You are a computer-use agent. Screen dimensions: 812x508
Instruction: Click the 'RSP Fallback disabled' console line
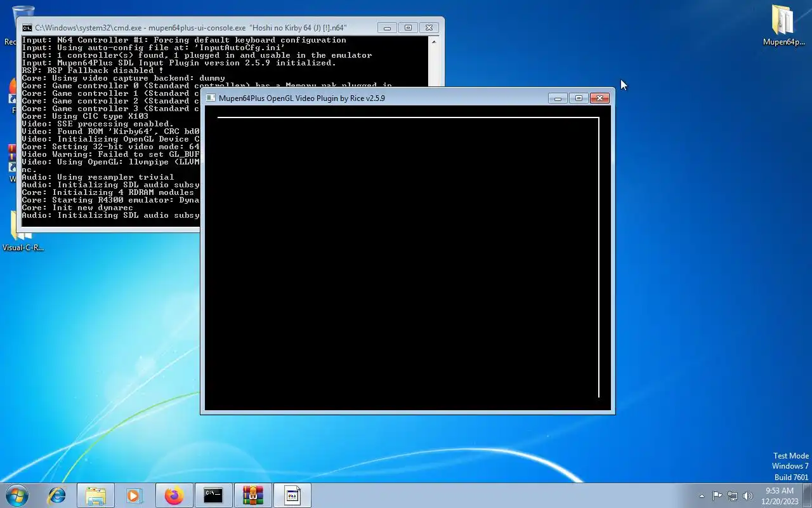click(x=93, y=70)
